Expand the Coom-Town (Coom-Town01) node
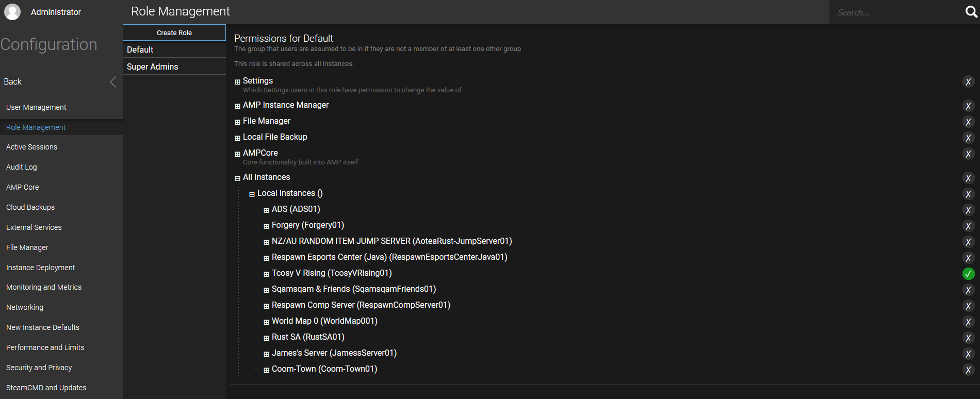This screenshot has width=980, height=399. [x=266, y=370]
